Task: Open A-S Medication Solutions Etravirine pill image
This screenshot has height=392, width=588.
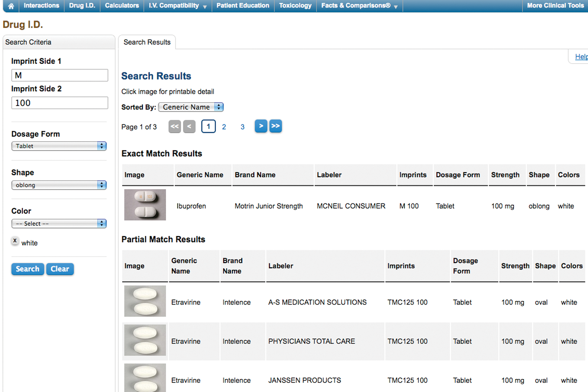Action: [145, 301]
